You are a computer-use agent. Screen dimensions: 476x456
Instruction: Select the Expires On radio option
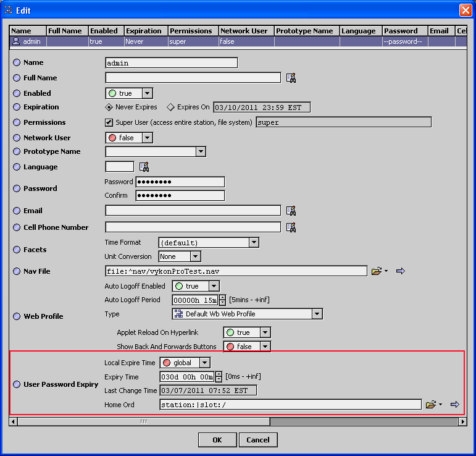tap(171, 107)
